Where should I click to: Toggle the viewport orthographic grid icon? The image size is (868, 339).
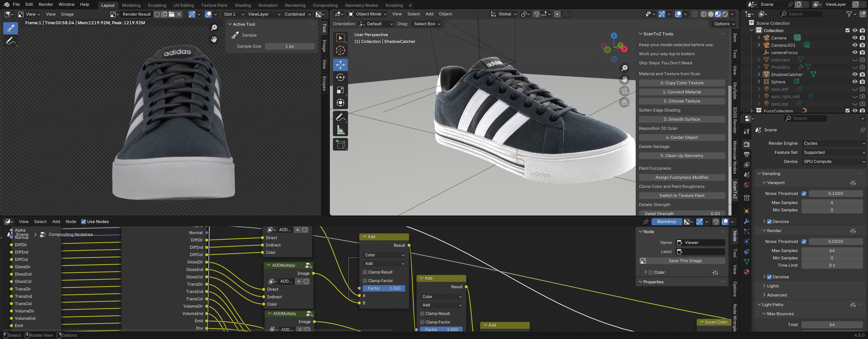[x=624, y=102]
